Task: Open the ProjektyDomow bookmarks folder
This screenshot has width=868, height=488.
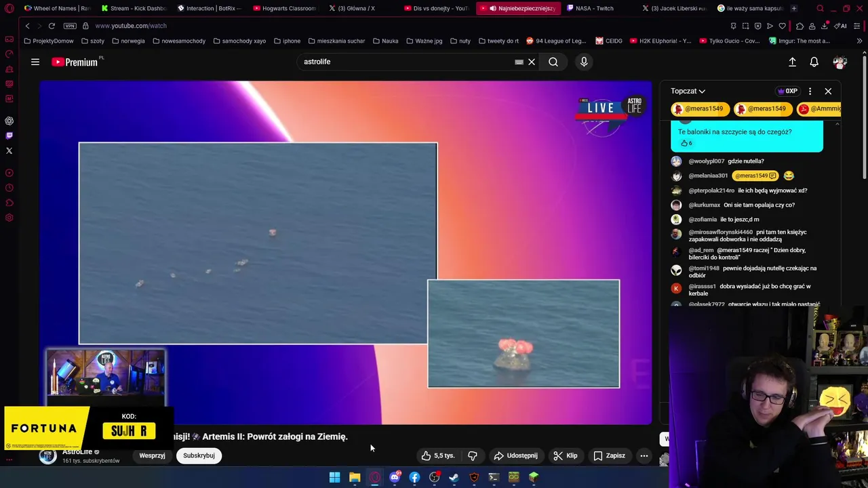Action: [x=49, y=41]
